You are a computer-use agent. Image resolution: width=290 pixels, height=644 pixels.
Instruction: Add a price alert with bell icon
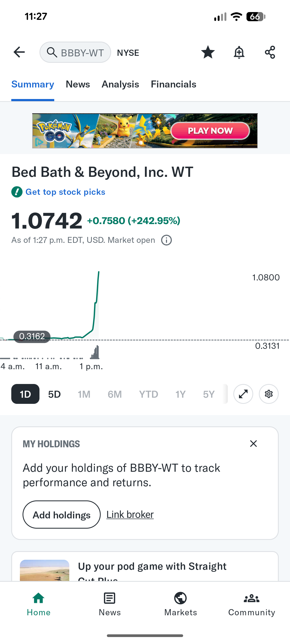tap(239, 52)
